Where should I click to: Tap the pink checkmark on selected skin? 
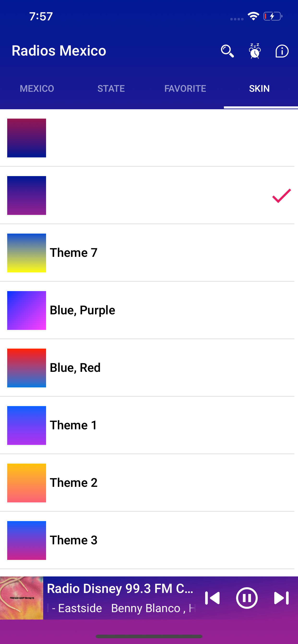(281, 195)
